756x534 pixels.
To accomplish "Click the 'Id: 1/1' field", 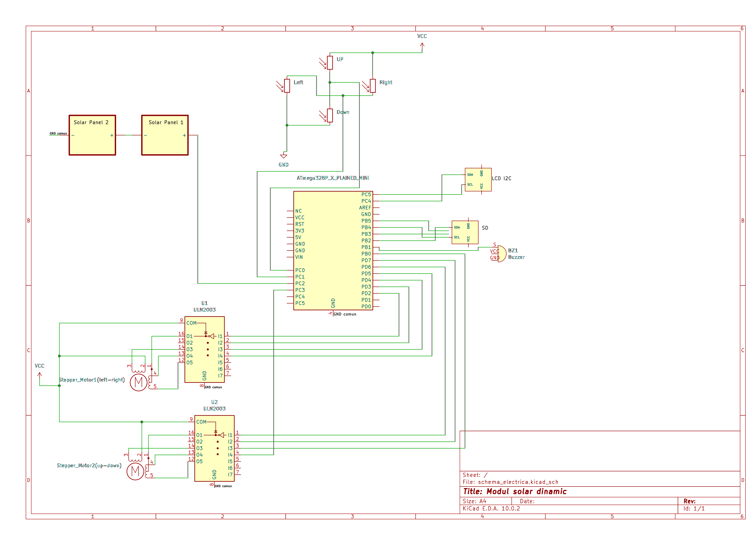I will [694, 509].
